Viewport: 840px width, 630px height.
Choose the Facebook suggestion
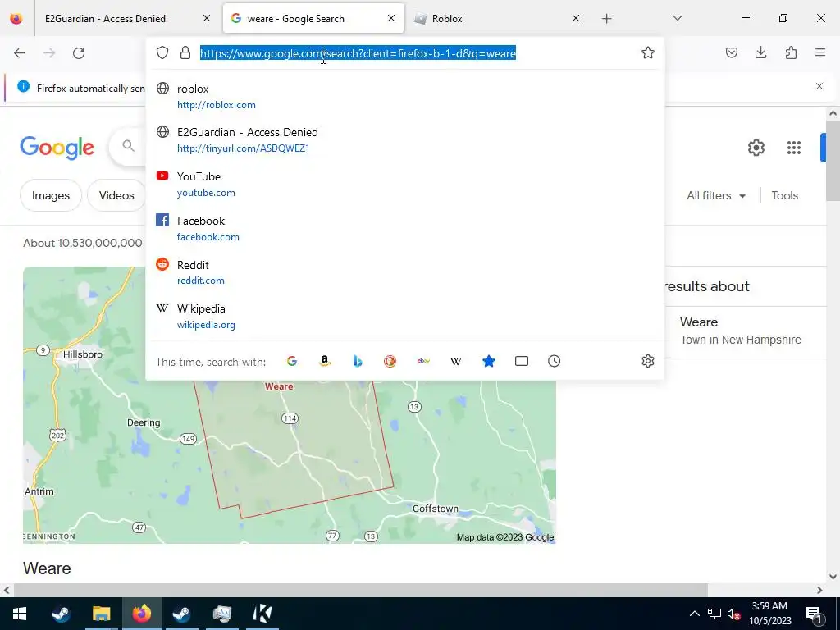(404, 228)
